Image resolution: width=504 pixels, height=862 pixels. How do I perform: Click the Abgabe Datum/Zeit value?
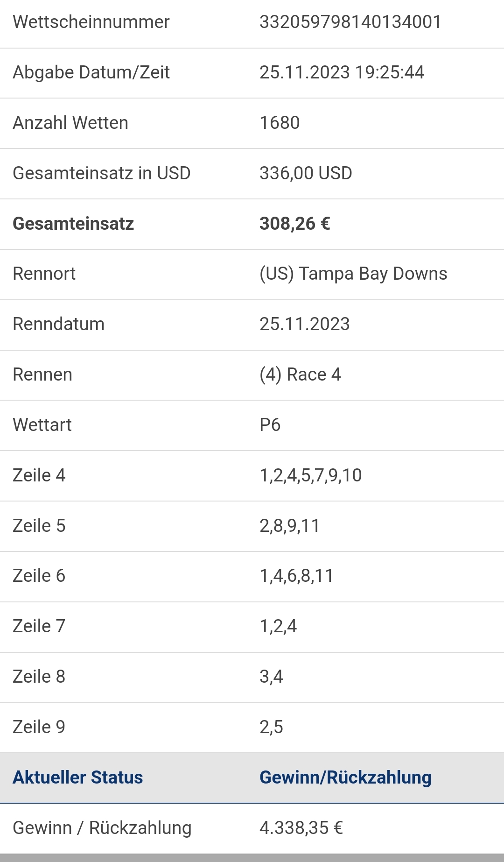click(x=342, y=72)
